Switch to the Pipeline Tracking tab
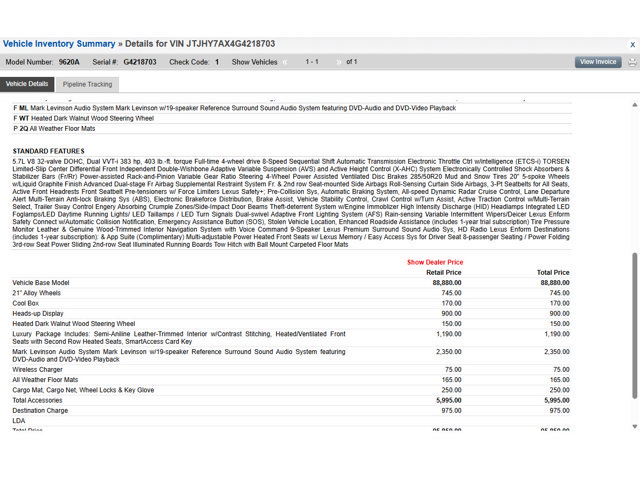The image size is (640, 480). (x=87, y=84)
